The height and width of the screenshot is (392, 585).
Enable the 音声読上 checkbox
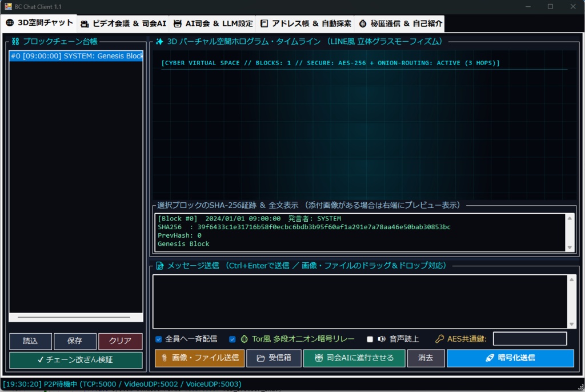[x=370, y=339]
